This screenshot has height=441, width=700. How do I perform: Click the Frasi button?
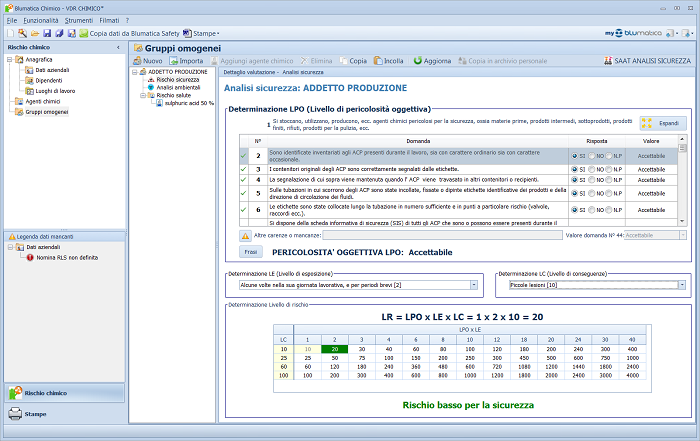point(251,253)
